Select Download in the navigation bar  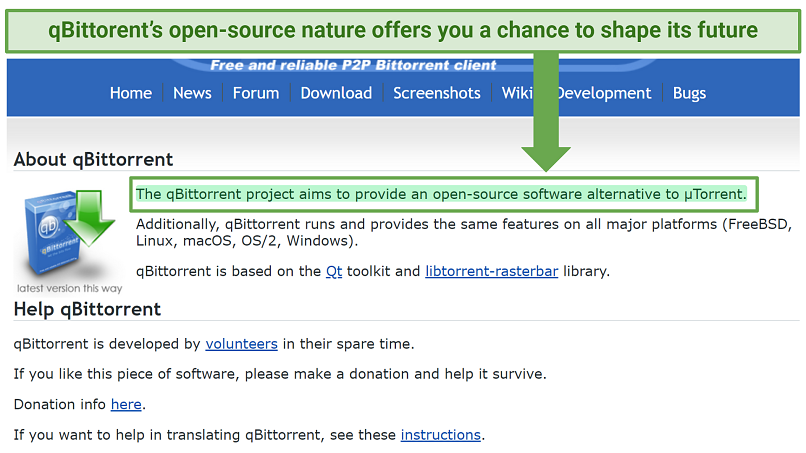(336, 93)
